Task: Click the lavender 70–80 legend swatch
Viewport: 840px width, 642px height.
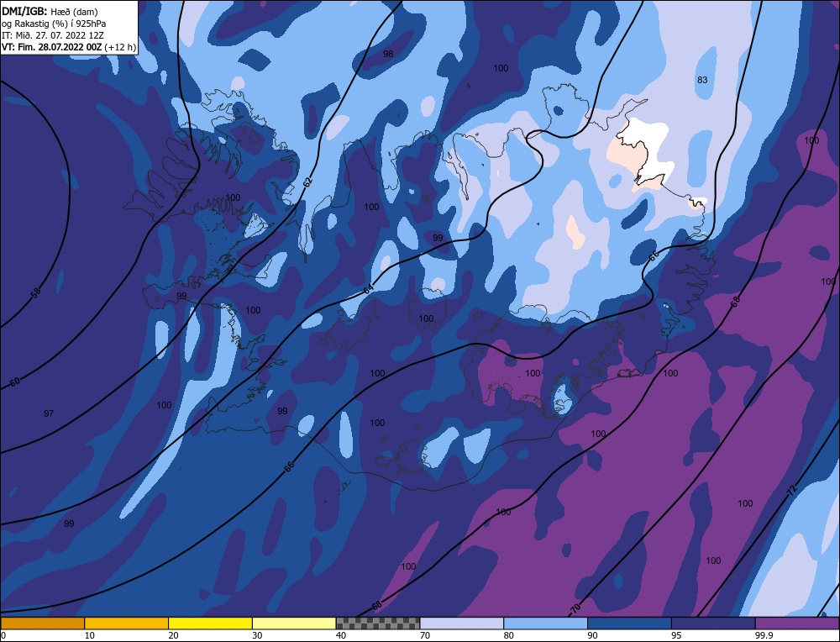Action: [x=462, y=624]
